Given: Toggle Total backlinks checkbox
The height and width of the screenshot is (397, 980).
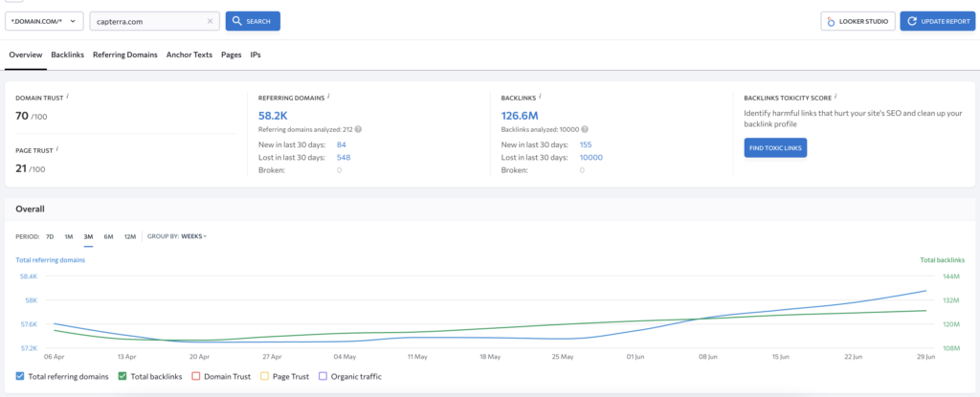Looking at the screenshot, I should coord(122,376).
